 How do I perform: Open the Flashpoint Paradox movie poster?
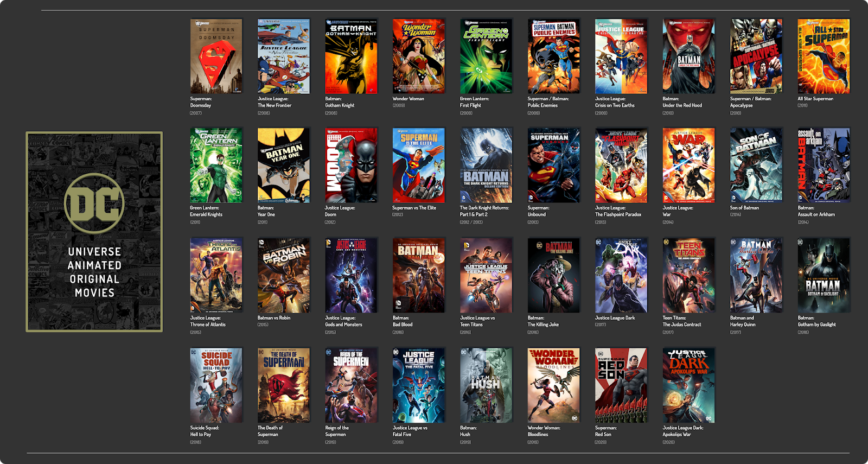[621, 166]
